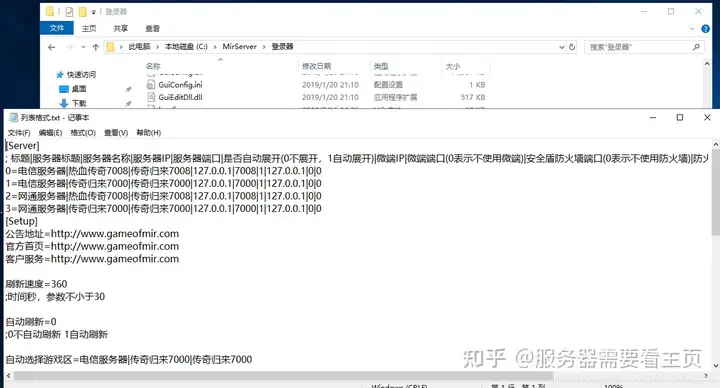The width and height of the screenshot is (720, 388).
Task: Sort files by the 大小 column
Action: pyautogui.click(x=452, y=66)
